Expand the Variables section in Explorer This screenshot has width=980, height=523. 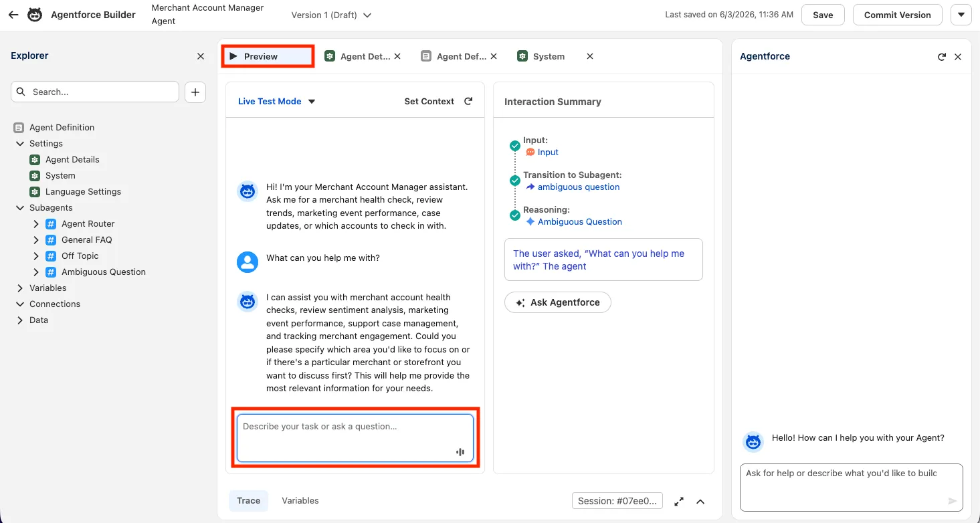(x=20, y=288)
